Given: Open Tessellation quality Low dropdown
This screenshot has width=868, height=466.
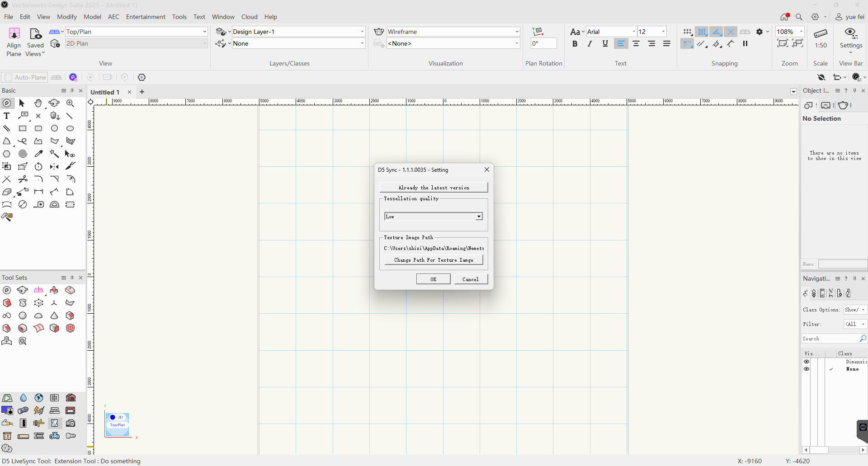Looking at the screenshot, I should point(434,217).
